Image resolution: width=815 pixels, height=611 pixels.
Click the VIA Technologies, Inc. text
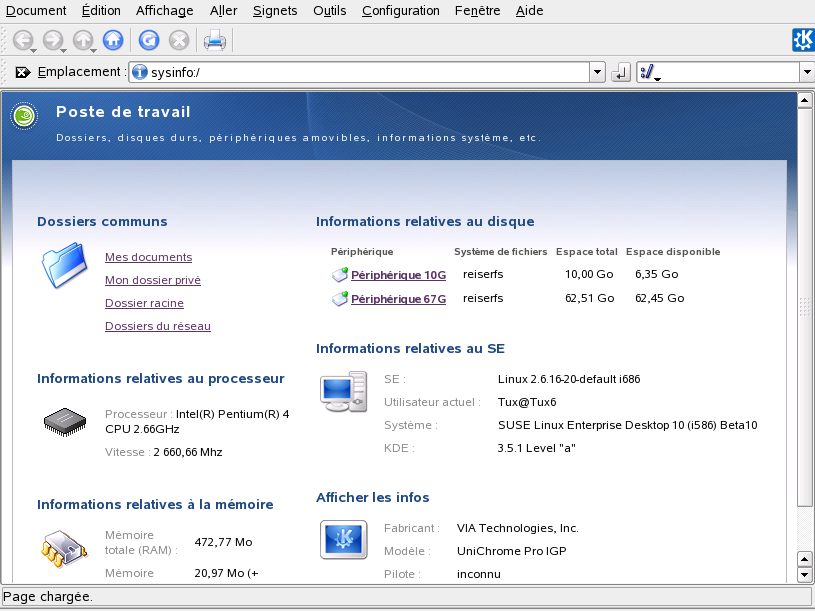[518, 528]
